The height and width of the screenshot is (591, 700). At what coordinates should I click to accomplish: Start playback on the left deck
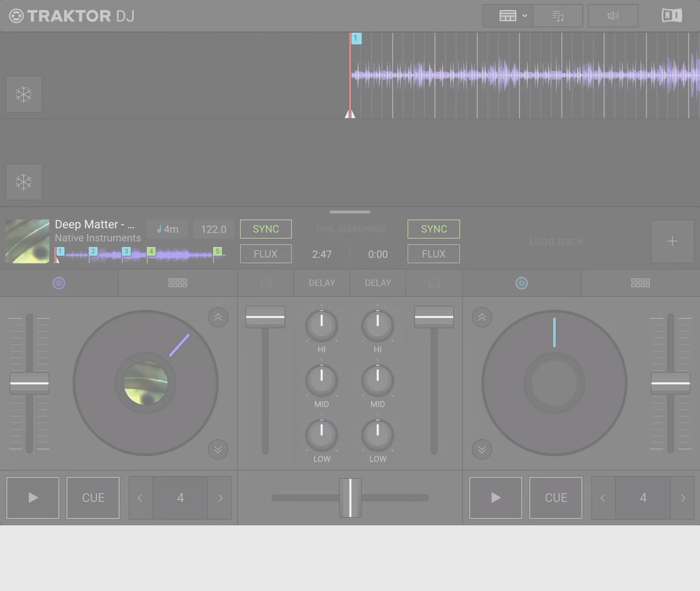point(33,498)
